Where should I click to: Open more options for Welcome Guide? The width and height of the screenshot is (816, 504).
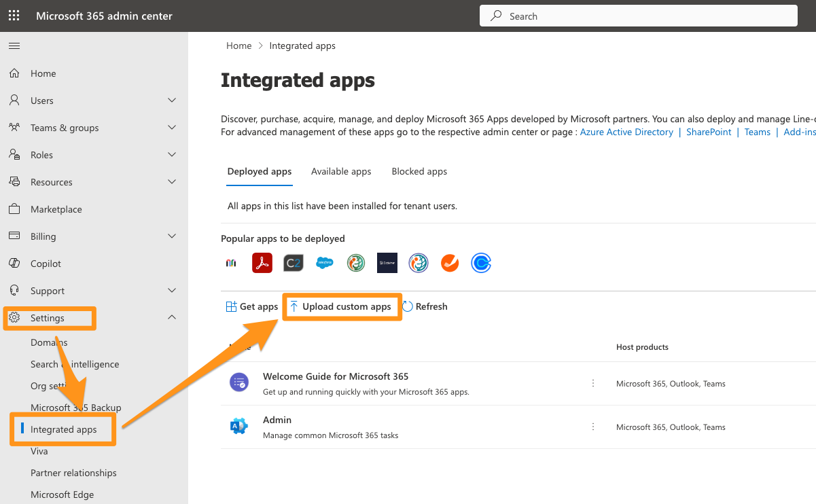(x=593, y=383)
